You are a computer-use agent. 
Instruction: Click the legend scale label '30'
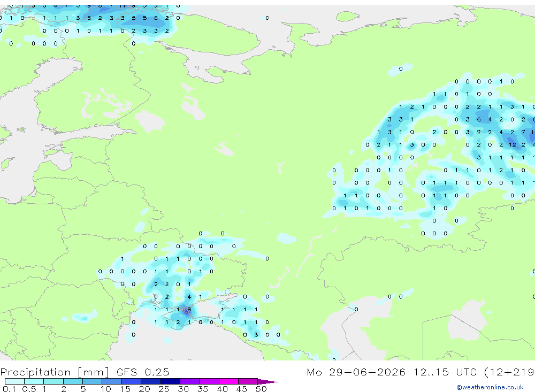pyautogui.click(x=183, y=389)
